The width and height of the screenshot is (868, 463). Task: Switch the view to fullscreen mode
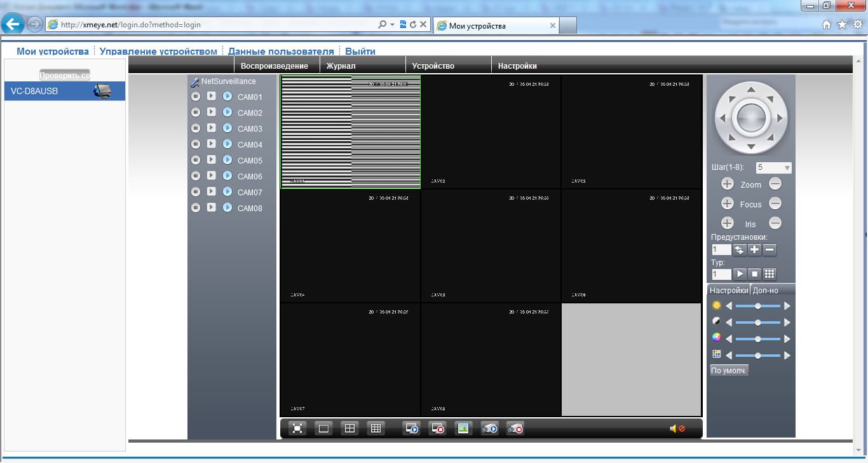(x=297, y=429)
